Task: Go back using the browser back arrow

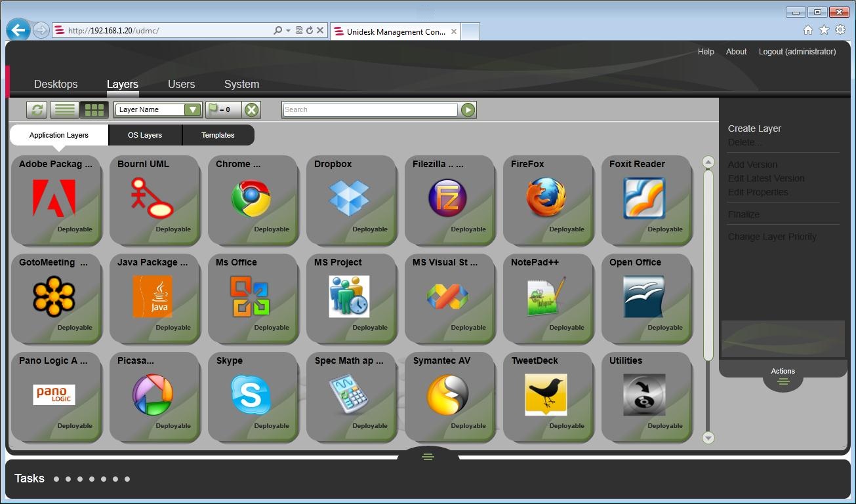Action: click(x=18, y=30)
